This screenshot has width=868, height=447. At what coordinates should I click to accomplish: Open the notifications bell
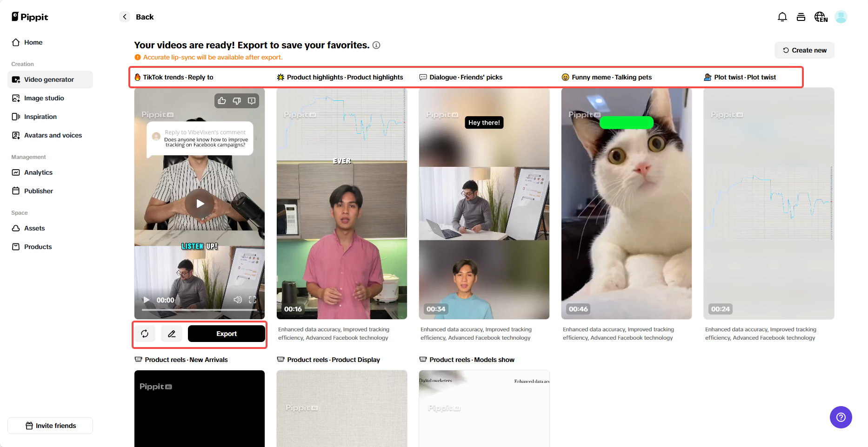782,16
